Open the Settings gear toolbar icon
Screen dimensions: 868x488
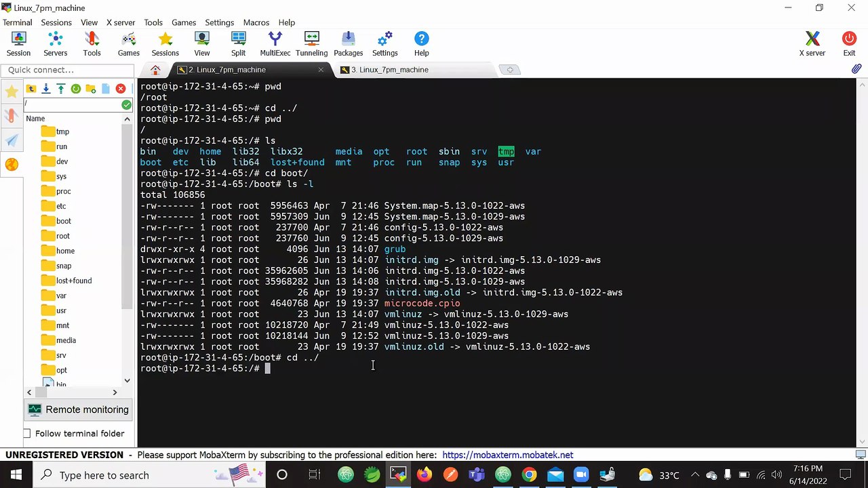pos(385,44)
